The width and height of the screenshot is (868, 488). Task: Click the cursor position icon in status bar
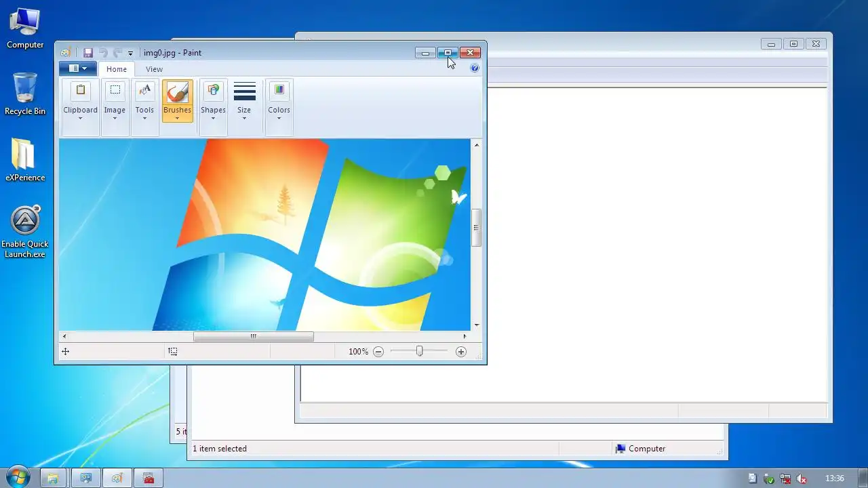(x=65, y=352)
